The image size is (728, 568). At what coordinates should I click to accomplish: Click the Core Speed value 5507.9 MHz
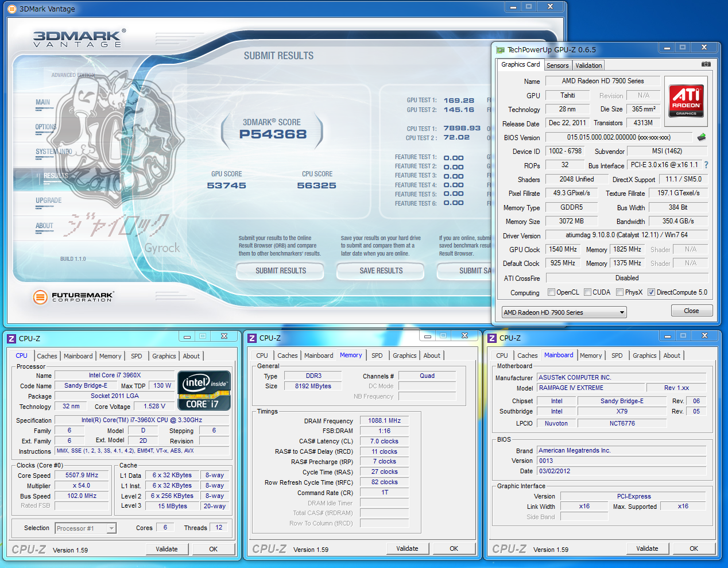point(82,476)
